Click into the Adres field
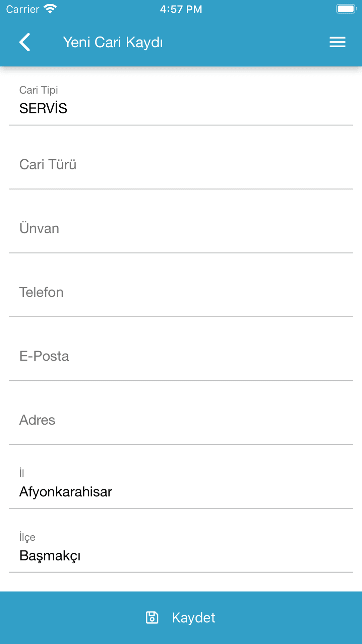 (181, 420)
